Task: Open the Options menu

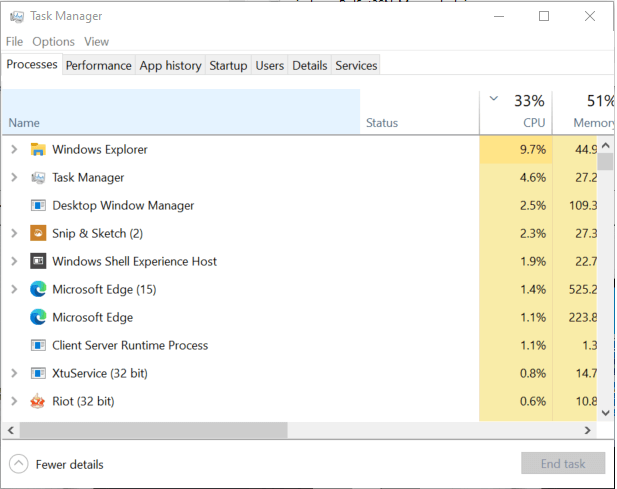Action: pyautogui.click(x=54, y=42)
